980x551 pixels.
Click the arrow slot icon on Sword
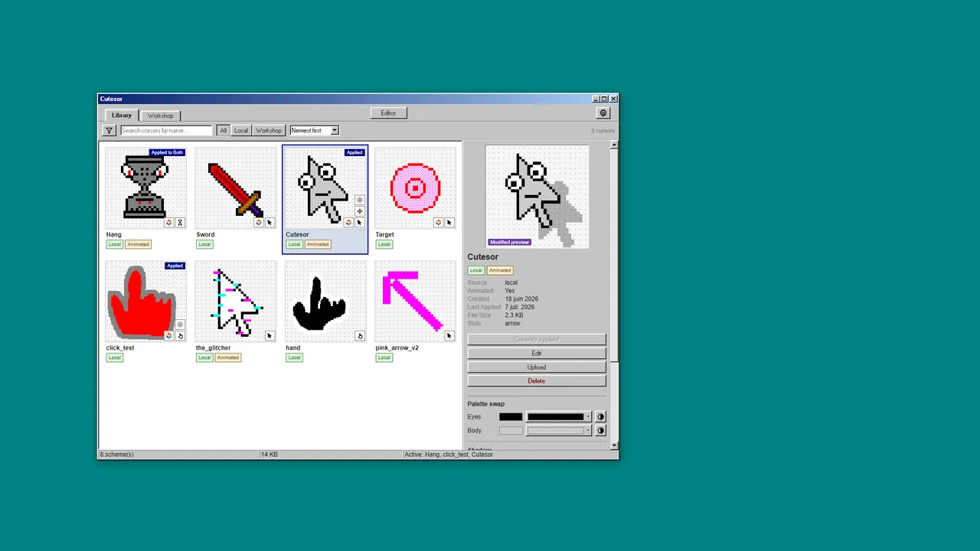269,223
